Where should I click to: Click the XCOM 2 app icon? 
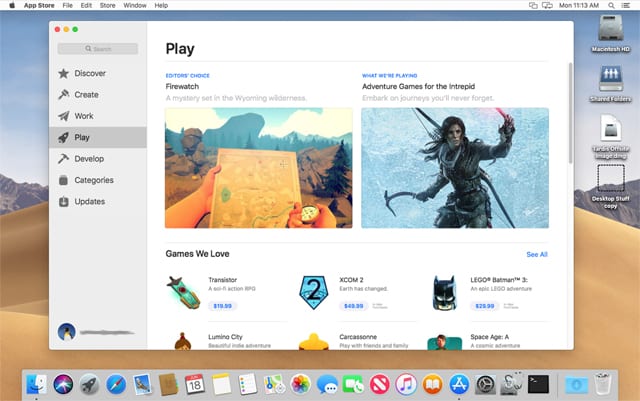click(x=314, y=291)
